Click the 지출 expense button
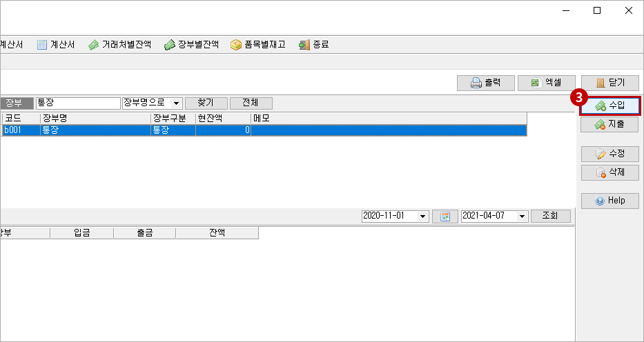 pos(609,124)
